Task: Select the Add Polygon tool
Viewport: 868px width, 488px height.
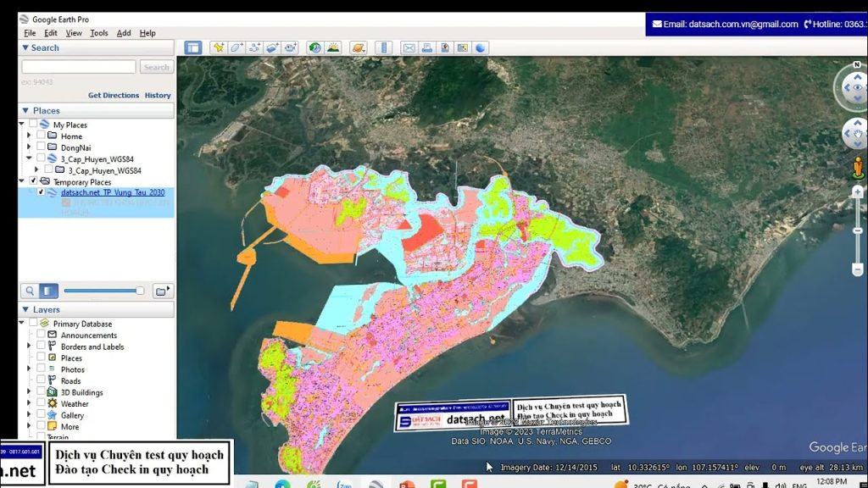Action: pyautogui.click(x=236, y=48)
